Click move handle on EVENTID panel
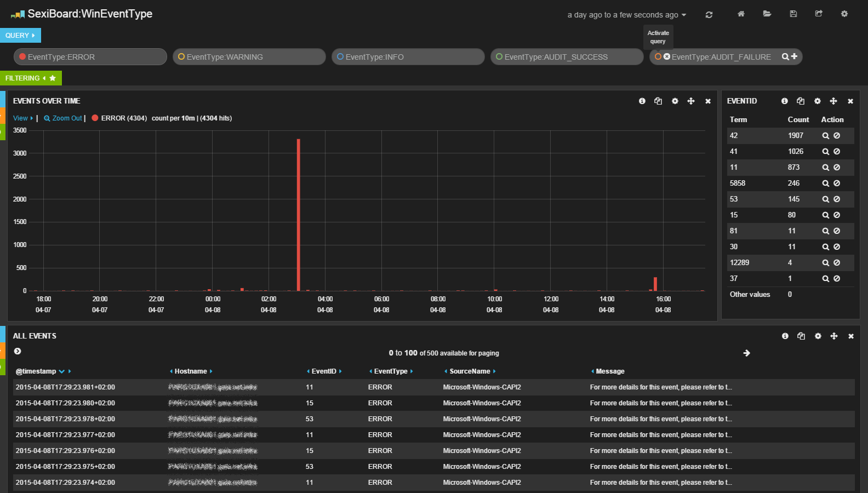This screenshot has height=493, width=868. (833, 101)
